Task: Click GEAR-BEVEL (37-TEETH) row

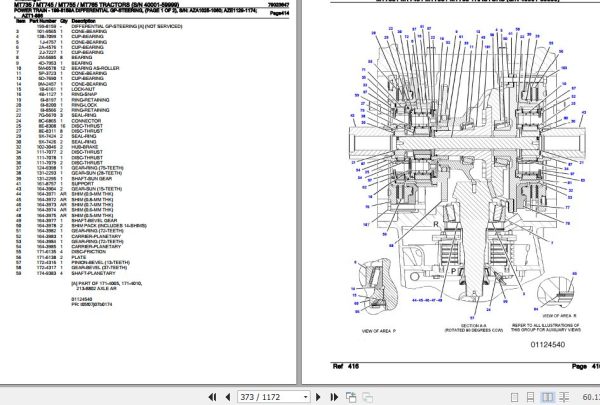Action: coord(71,268)
